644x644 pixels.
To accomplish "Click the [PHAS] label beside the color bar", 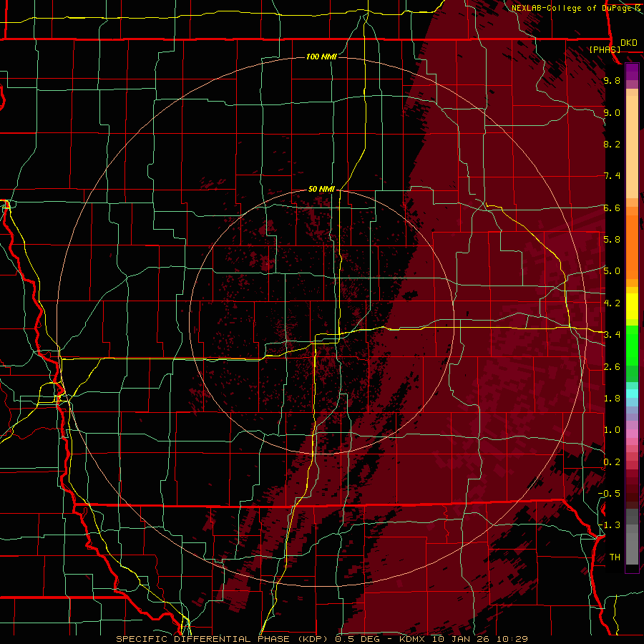I will (x=605, y=49).
